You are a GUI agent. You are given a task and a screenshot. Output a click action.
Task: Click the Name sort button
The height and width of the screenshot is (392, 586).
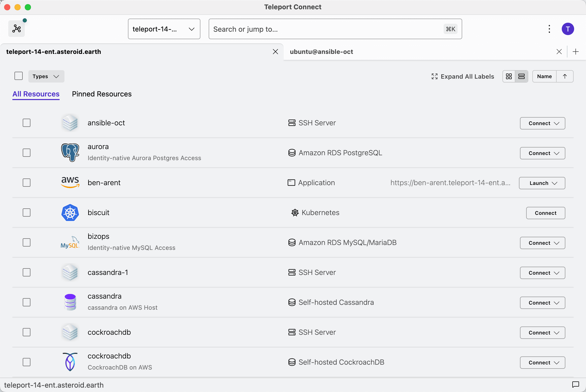tap(544, 76)
